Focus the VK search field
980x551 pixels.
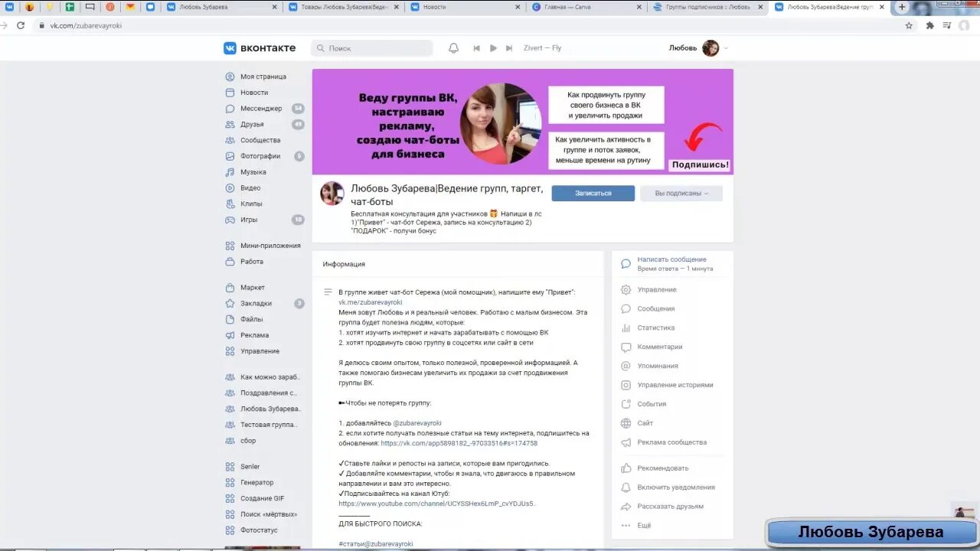click(372, 48)
